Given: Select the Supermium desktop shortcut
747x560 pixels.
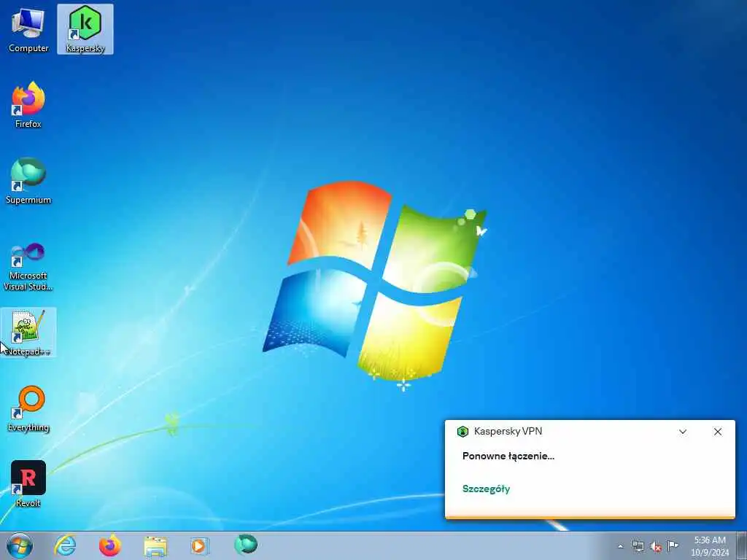Looking at the screenshot, I should 28,181.
